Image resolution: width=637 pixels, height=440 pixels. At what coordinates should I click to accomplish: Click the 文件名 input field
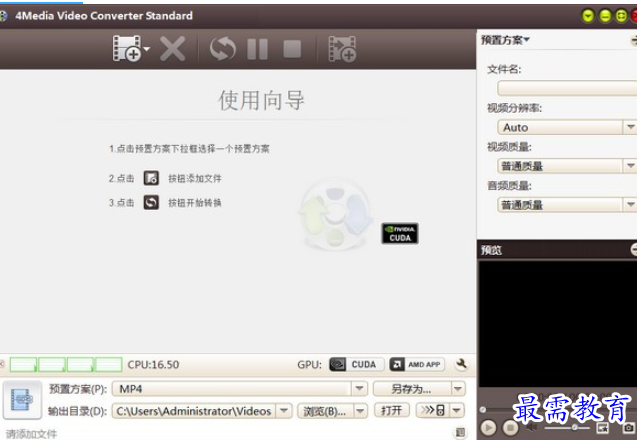567,88
